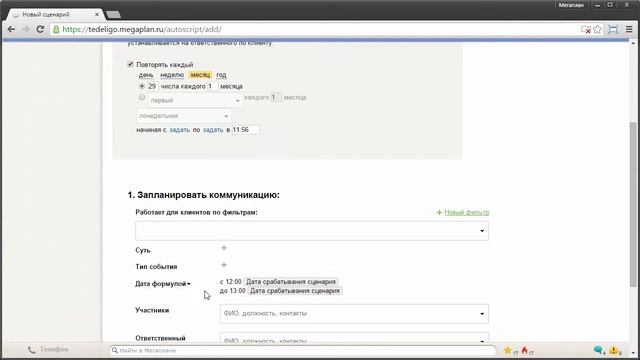Open the первый ordinal dropdown

[195, 100]
